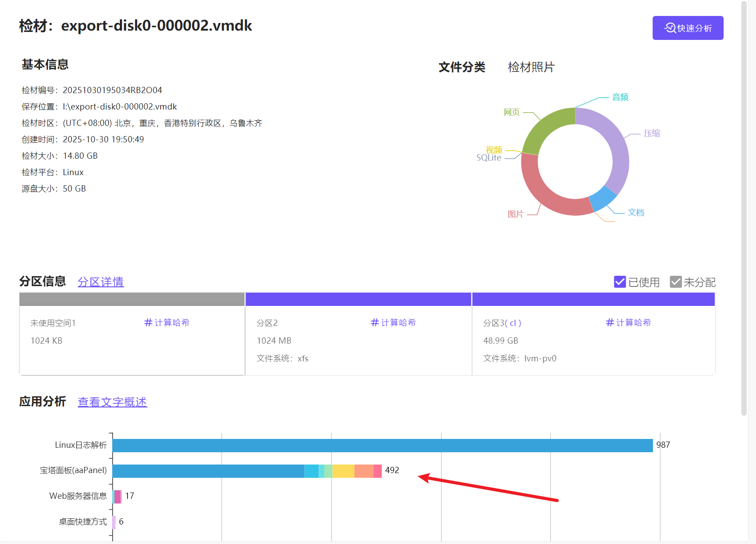Toggle the 未分配 checkbox
Viewport: 756px width, 544px height.
coord(676,282)
